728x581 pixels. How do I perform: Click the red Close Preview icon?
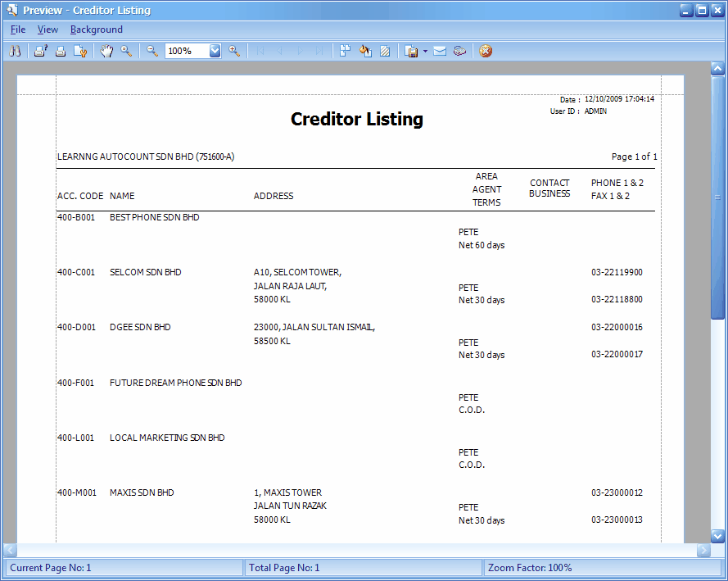486,51
